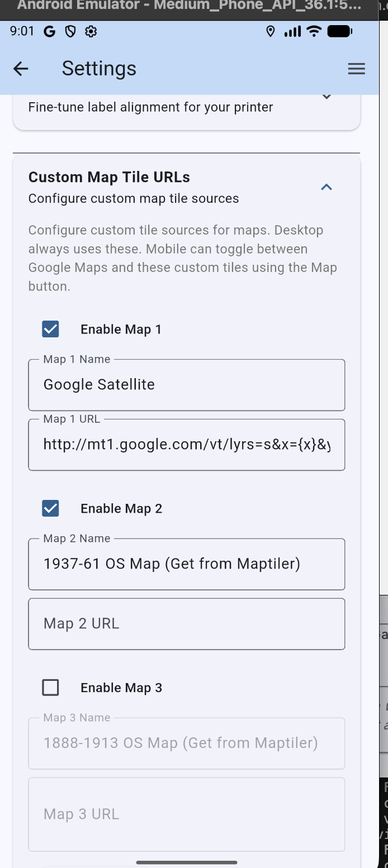Tap the clock in the status bar
The width and height of the screenshot is (388, 868).
pyautogui.click(x=22, y=31)
